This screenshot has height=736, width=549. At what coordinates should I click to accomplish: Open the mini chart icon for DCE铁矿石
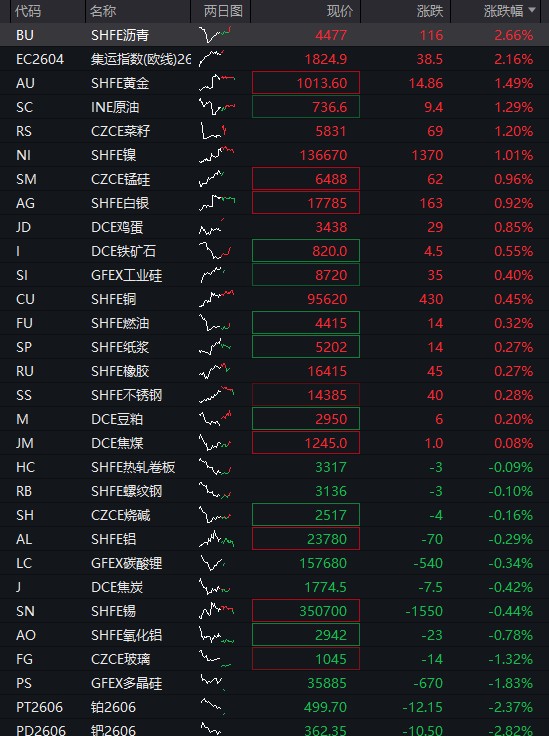pyautogui.click(x=215, y=251)
